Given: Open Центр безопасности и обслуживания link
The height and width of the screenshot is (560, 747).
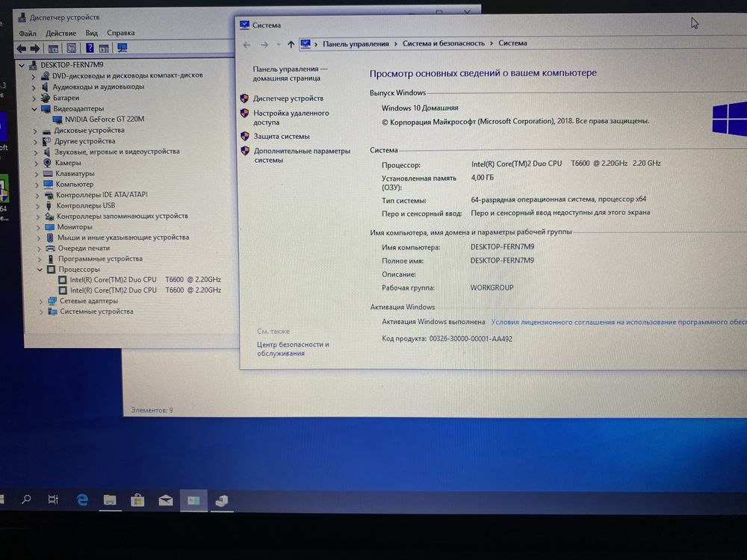Looking at the screenshot, I should click(x=293, y=349).
